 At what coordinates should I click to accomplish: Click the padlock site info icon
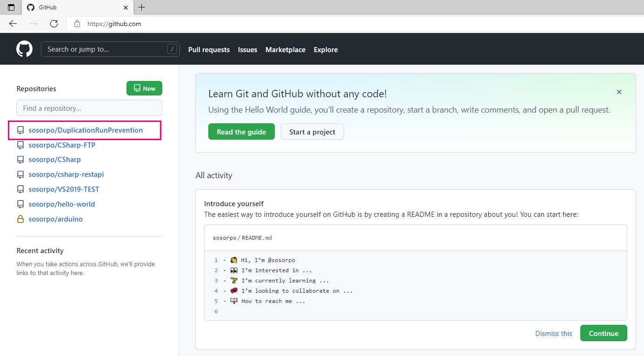[77, 24]
